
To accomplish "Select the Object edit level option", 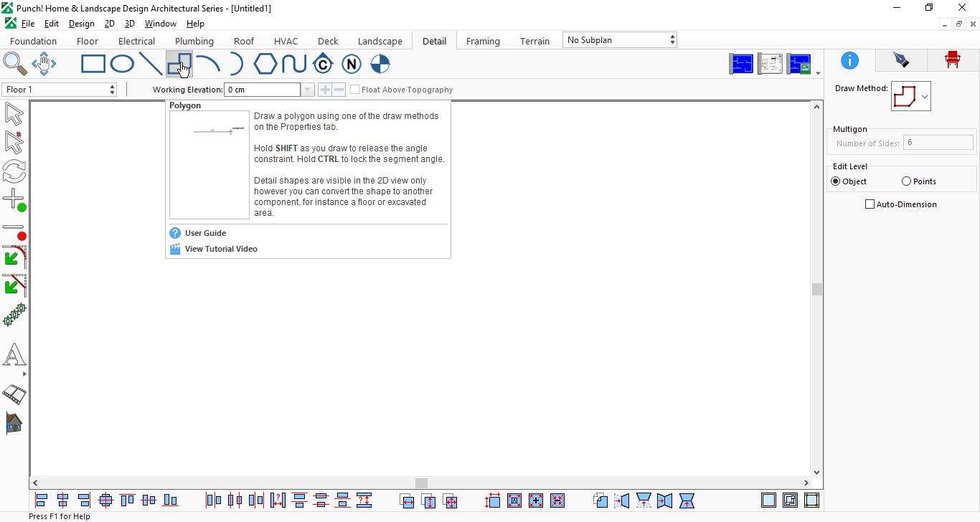I will (x=835, y=181).
